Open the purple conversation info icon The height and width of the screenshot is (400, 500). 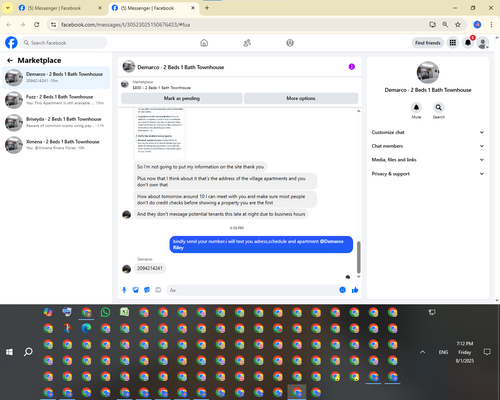[352, 67]
